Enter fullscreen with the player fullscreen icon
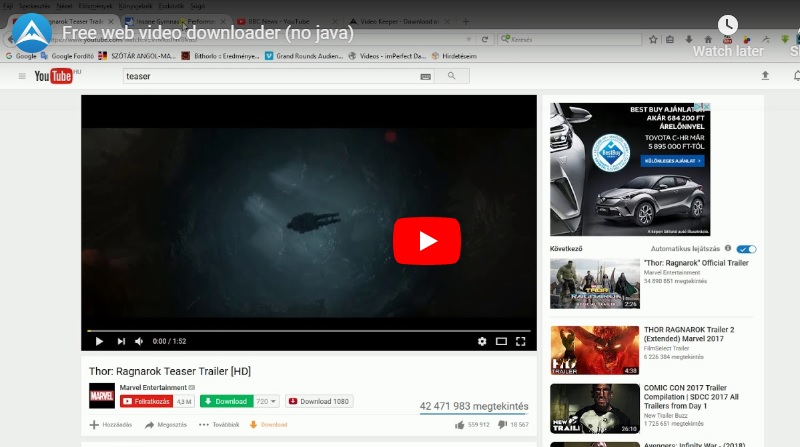 (x=520, y=341)
